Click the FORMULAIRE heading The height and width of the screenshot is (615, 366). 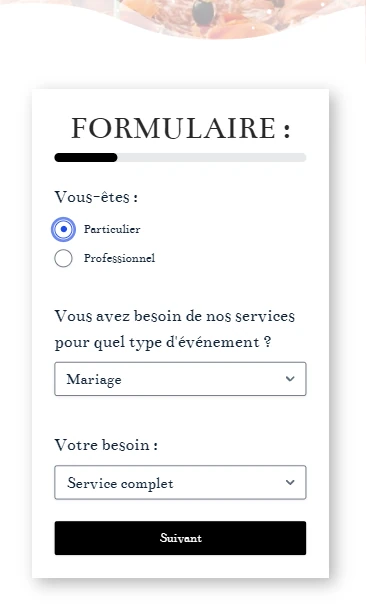pyautogui.click(x=180, y=128)
